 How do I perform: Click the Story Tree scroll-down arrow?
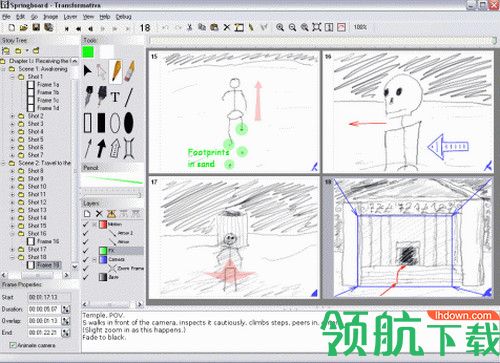pyautogui.click(x=75, y=266)
